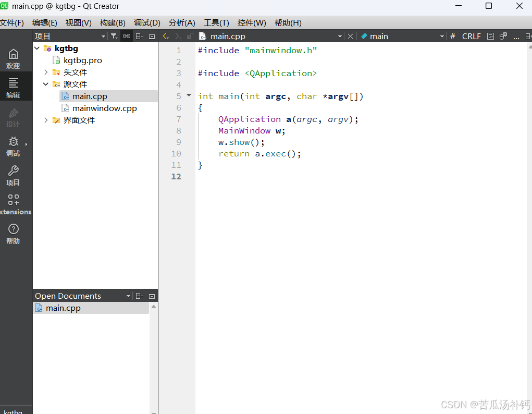Expand the 界面文件 folder

pyautogui.click(x=46, y=120)
